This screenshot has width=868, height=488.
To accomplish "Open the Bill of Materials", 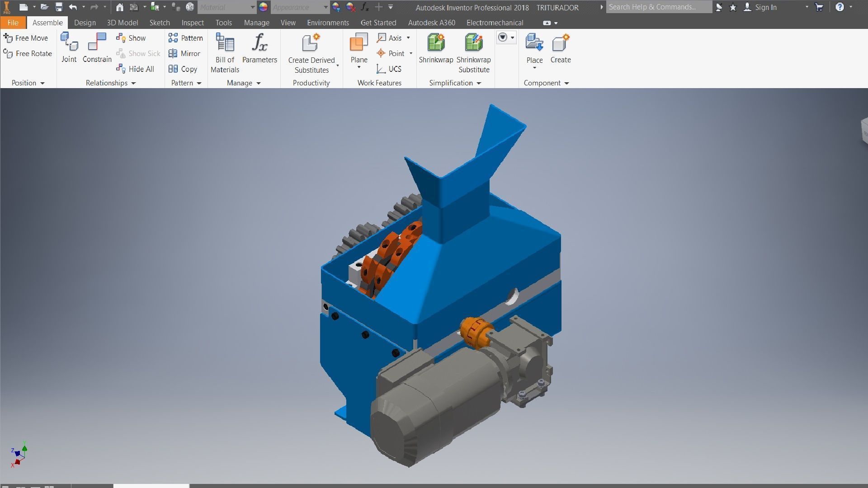I will tap(225, 53).
